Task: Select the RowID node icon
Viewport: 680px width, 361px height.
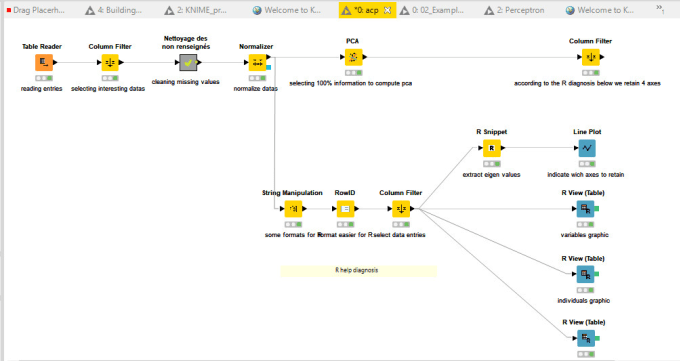Action: tap(345, 209)
